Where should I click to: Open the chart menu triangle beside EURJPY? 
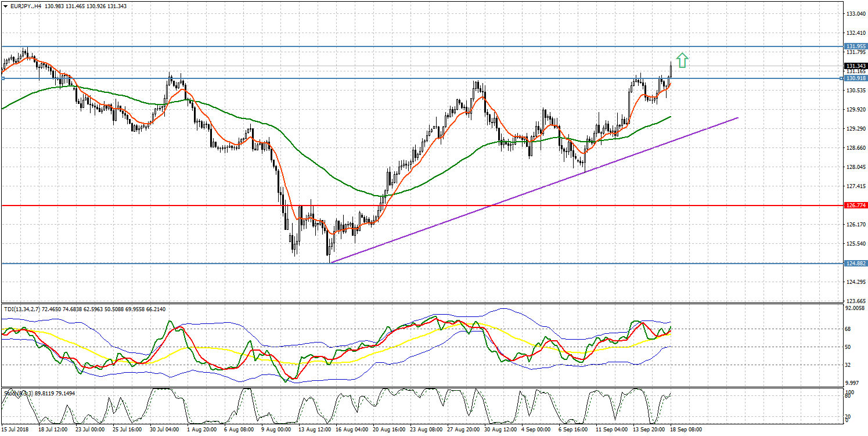(5, 6)
